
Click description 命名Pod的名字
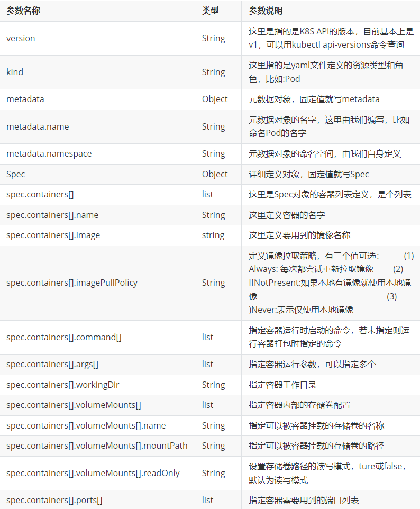click(x=278, y=133)
